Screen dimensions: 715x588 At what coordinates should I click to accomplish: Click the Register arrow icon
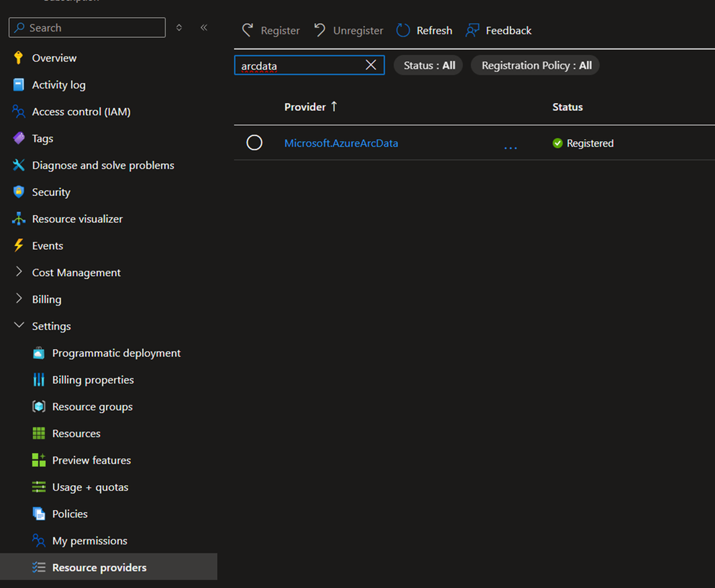248,30
